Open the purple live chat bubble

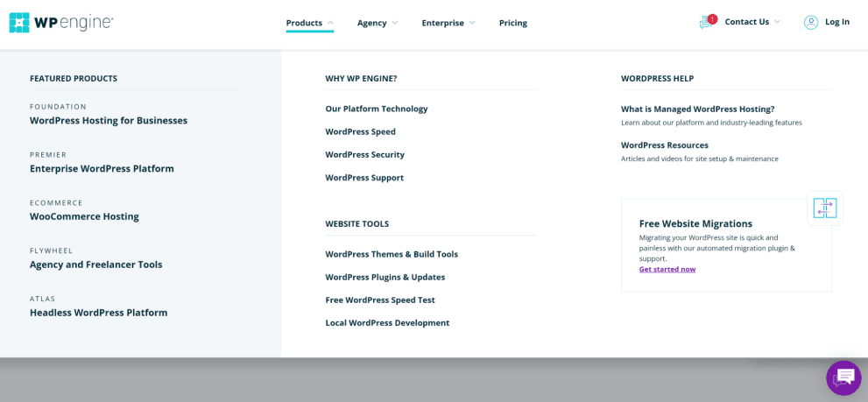(843, 377)
